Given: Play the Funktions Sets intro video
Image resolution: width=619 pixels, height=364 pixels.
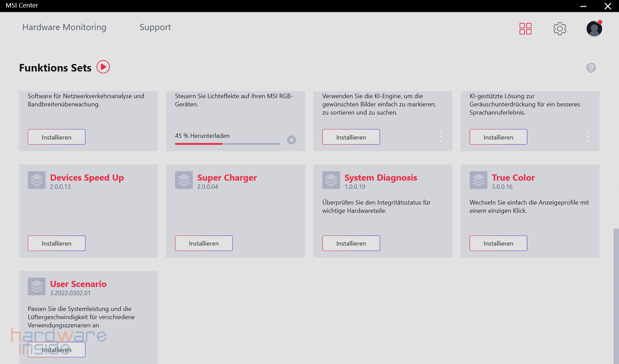Looking at the screenshot, I should [103, 67].
